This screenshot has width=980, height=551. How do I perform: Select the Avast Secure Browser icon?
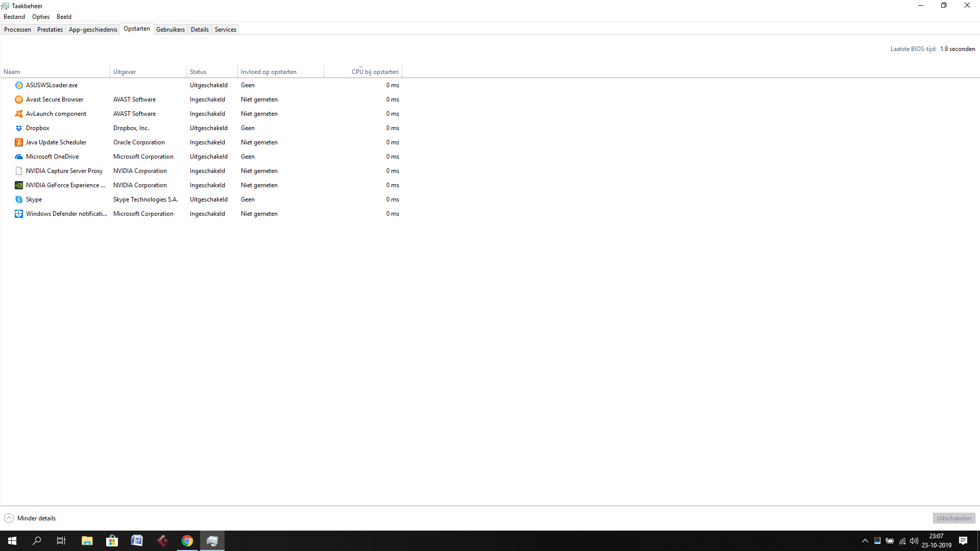pyautogui.click(x=19, y=99)
